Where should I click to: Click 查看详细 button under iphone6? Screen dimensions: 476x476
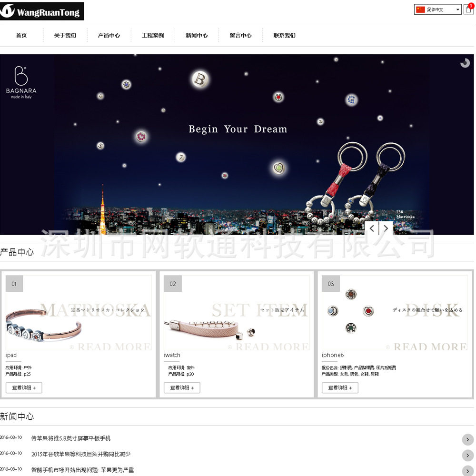pyautogui.click(x=340, y=387)
